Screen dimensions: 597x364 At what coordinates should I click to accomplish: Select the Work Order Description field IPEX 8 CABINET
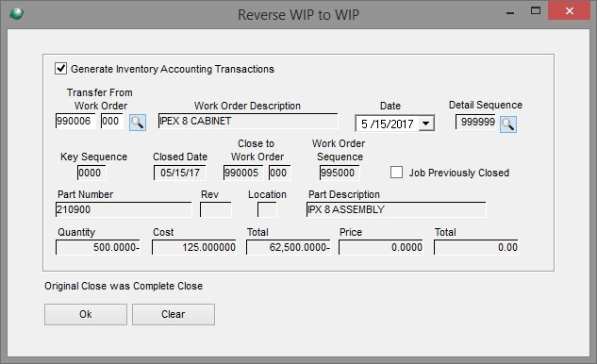click(248, 121)
